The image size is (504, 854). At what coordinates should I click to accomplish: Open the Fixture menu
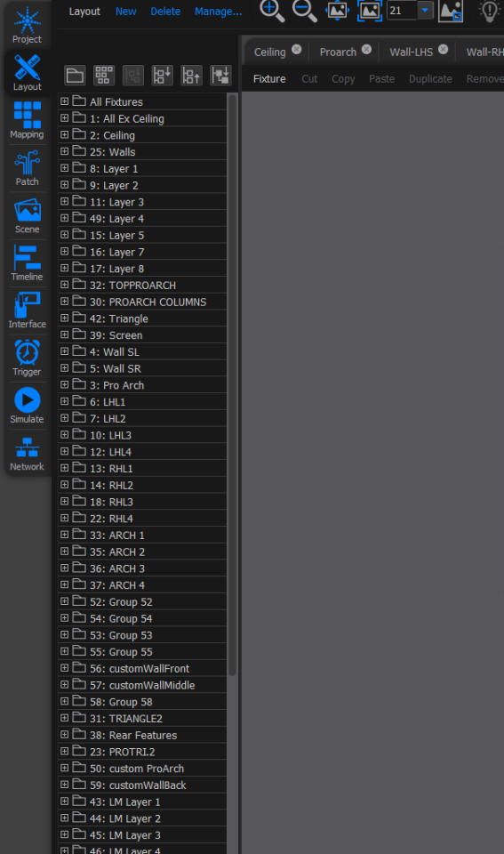269,79
